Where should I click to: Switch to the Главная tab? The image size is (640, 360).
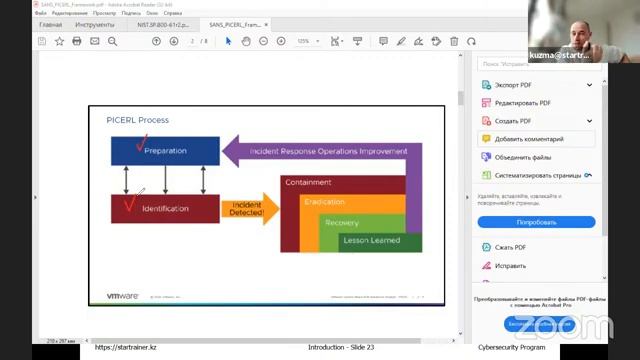tap(51, 25)
